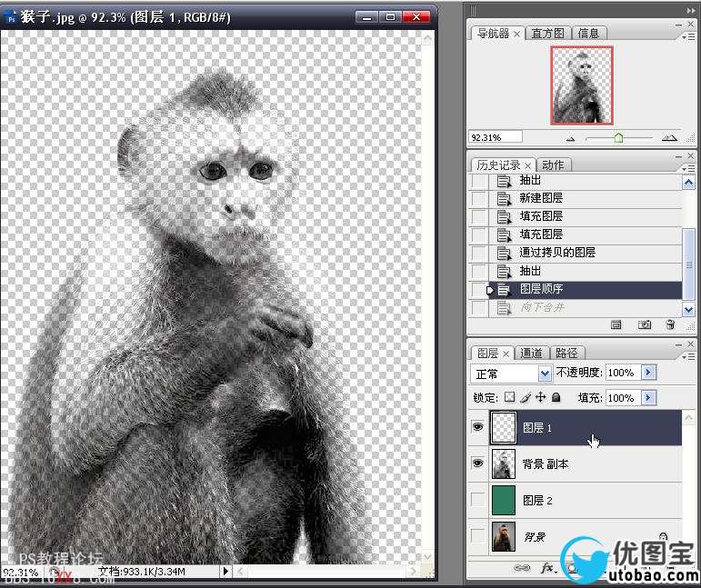
Task: Click the green 图层 2 thumbnail
Action: point(504,501)
